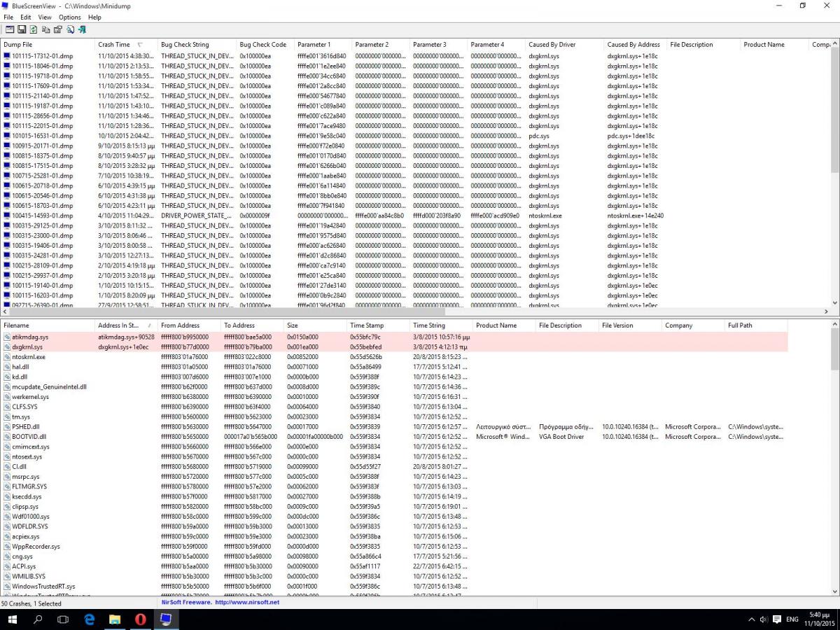Sort by the Bug Check String column

pos(197,44)
